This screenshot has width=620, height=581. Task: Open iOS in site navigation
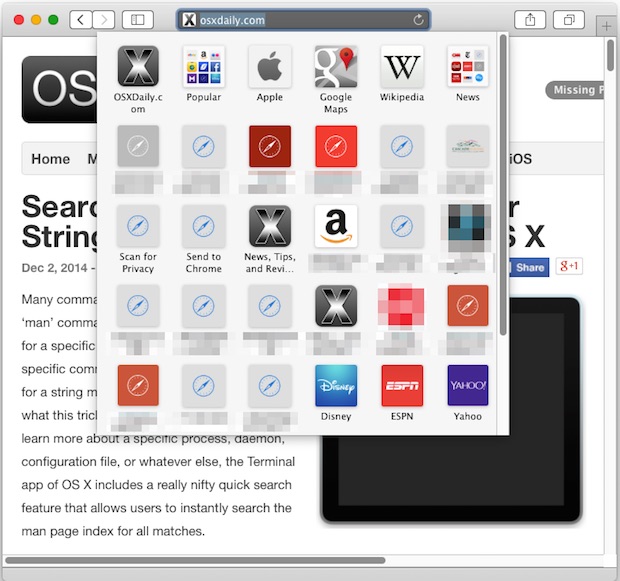[x=520, y=159]
